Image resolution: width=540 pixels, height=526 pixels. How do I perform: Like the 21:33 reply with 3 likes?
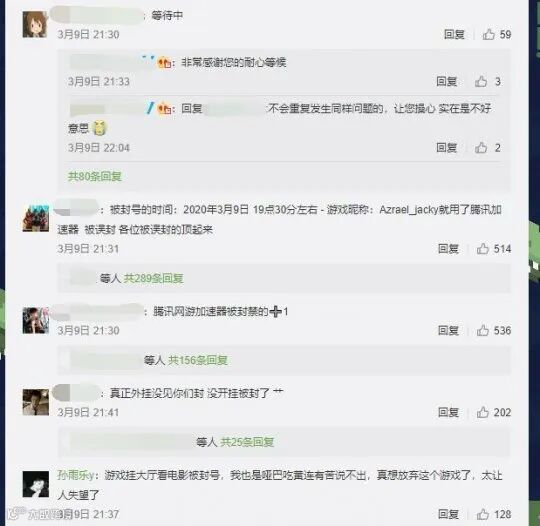click(481, 81)
